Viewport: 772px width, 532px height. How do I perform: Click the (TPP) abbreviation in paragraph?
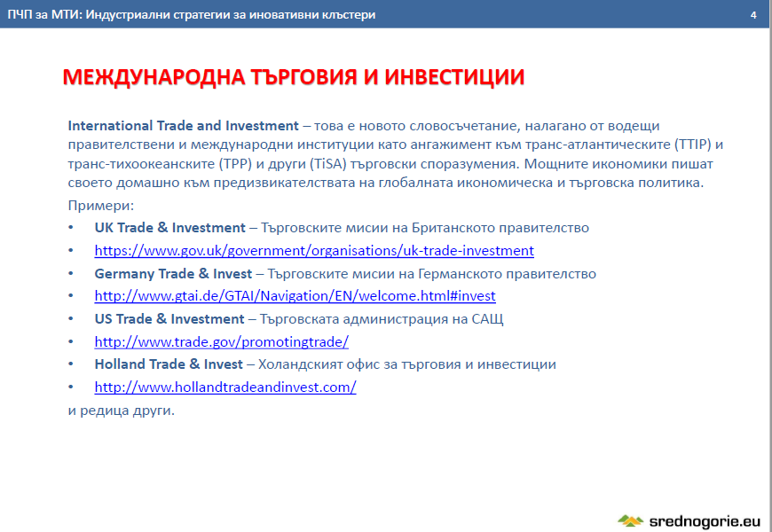coord(235,164)
